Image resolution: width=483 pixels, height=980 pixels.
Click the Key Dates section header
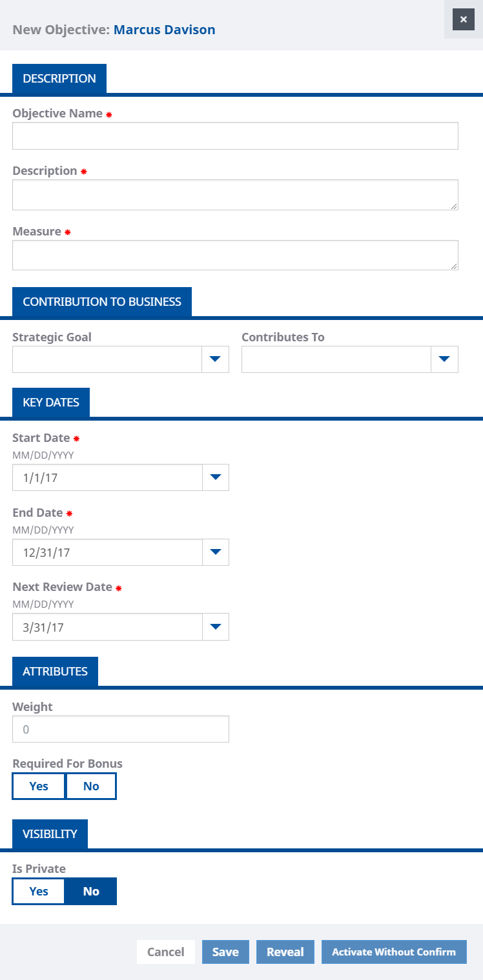pyautogui.click(x=51, y=403)
